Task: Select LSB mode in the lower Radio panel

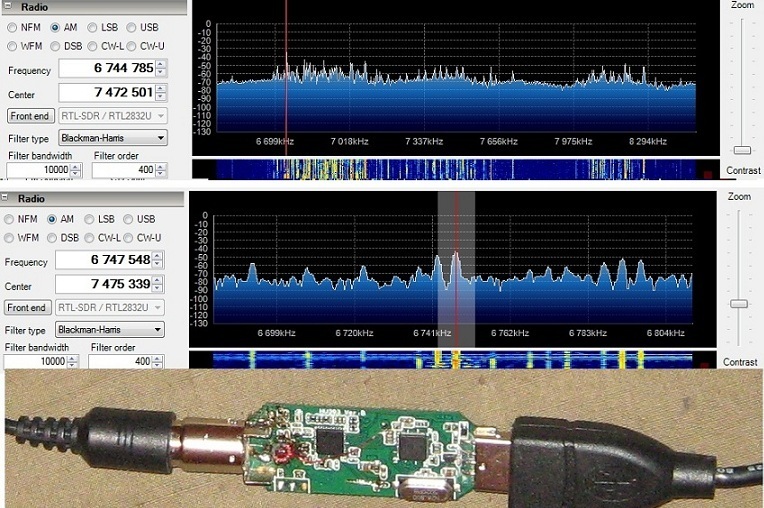Action: pyautogui.click(x=90, y=219)
